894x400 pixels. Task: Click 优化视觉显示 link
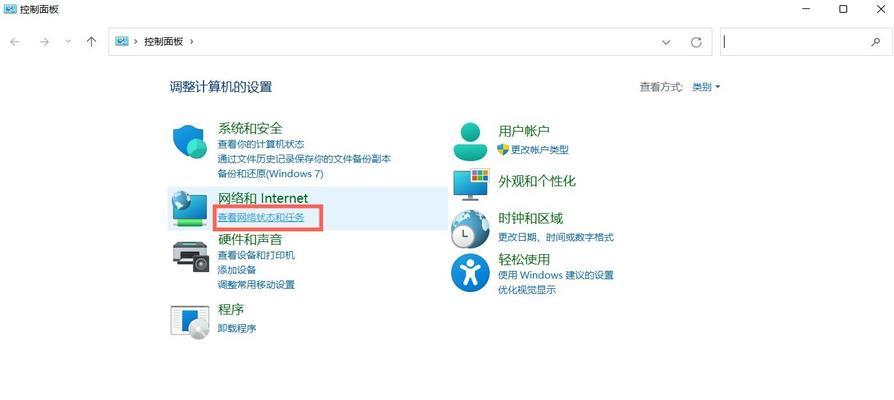pos(527,290)
